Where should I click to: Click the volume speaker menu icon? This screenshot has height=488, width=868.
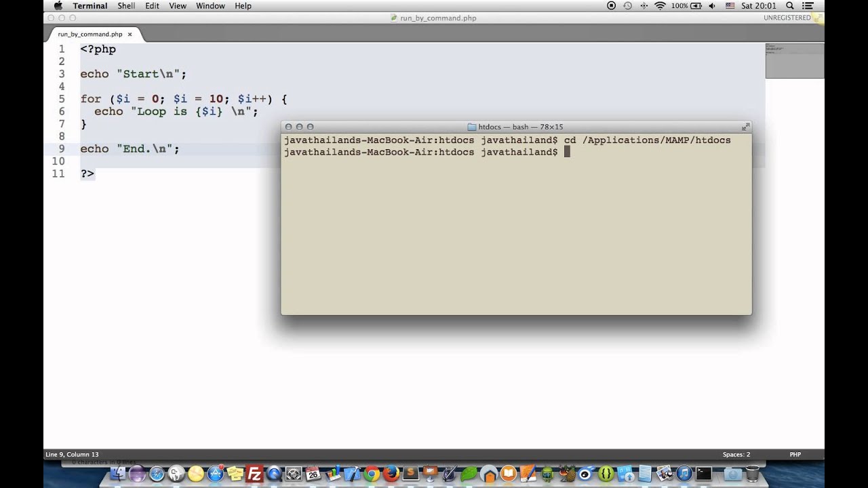coord(711,5)
